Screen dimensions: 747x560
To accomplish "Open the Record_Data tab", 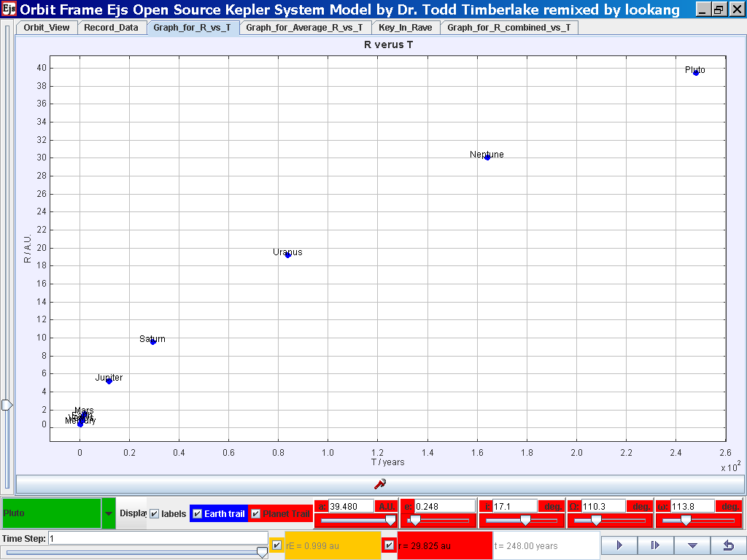I will pyautogui.click(x=111, y=28).
